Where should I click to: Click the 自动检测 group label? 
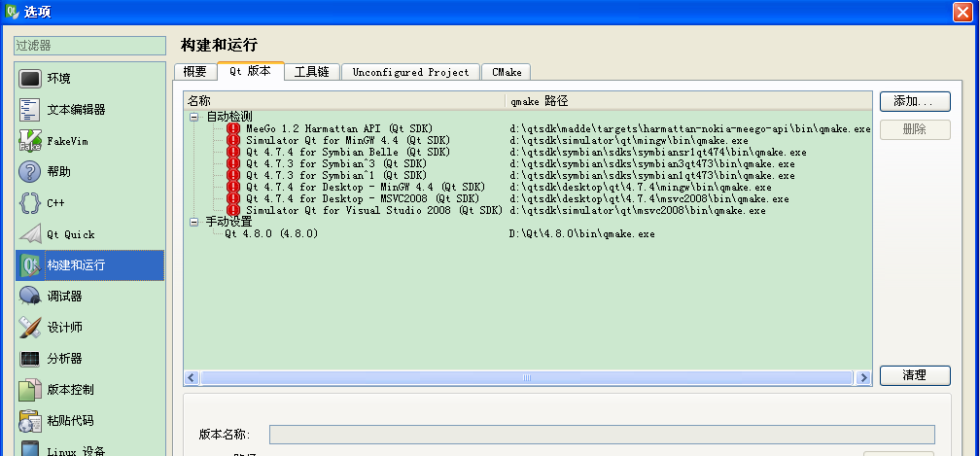(229, 117)
